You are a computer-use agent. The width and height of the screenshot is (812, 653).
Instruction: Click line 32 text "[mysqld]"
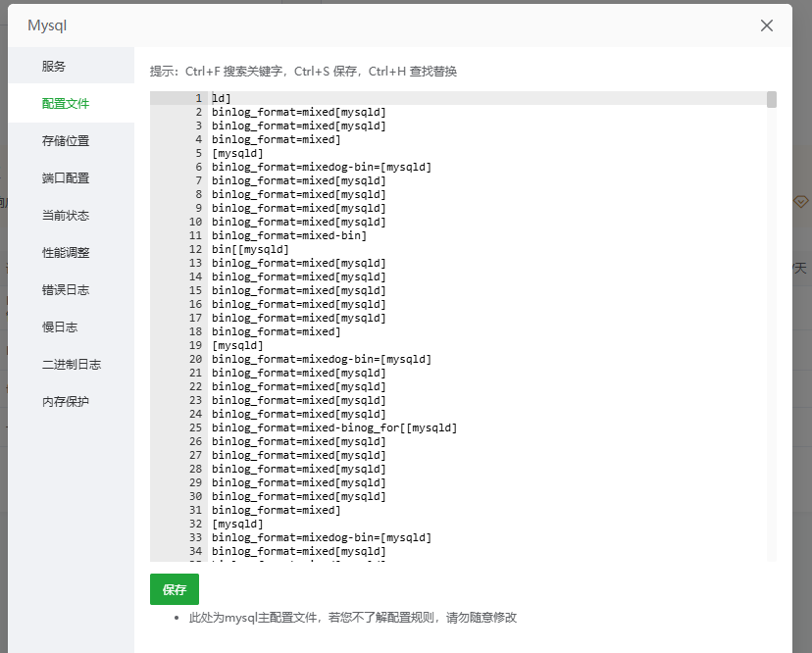pyautogui.click(x=237, y=524)
